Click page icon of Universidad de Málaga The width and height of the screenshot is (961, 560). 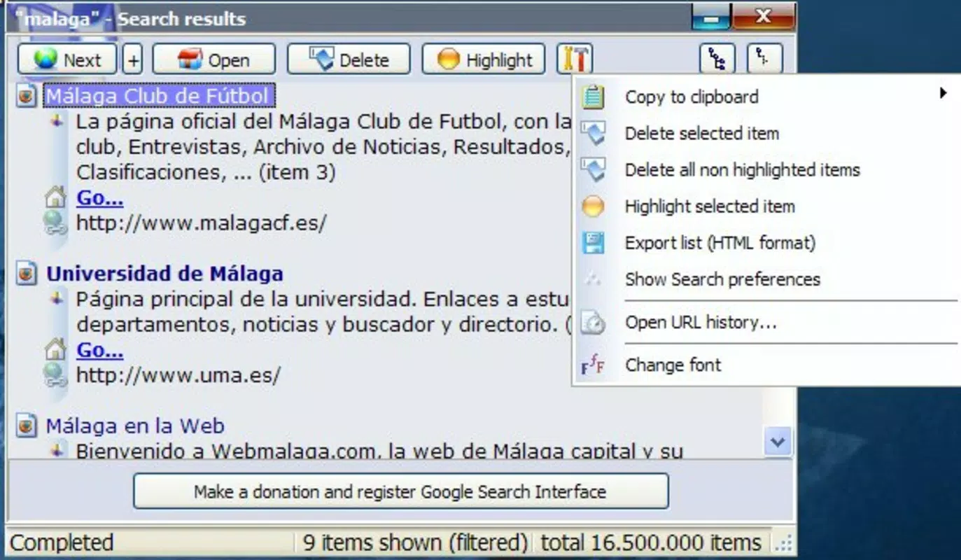click(x=26, y=274)
